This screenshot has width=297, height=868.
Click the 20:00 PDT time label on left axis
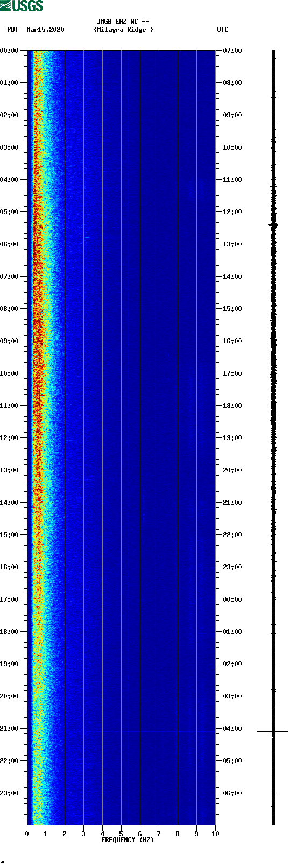(9, 696)
